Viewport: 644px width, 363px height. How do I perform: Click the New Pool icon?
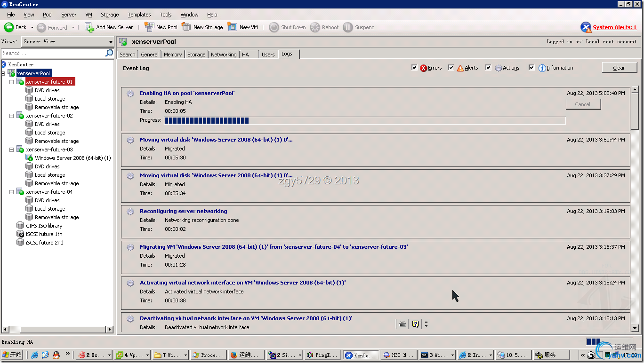[149, 27]
